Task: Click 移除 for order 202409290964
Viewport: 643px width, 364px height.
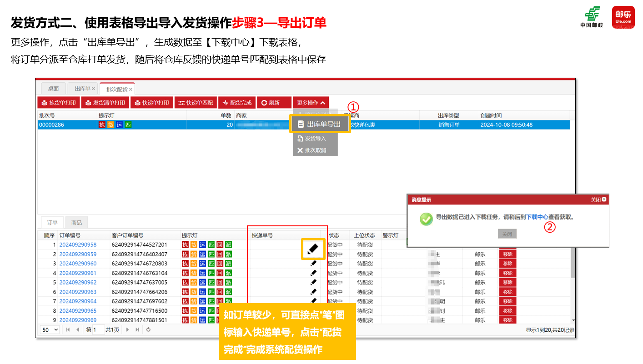Action: click(x=507, y=301)
